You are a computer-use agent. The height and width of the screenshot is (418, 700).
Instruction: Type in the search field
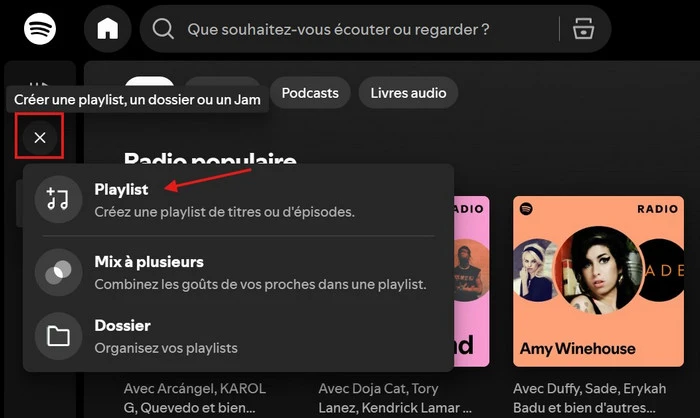point(338,29)
